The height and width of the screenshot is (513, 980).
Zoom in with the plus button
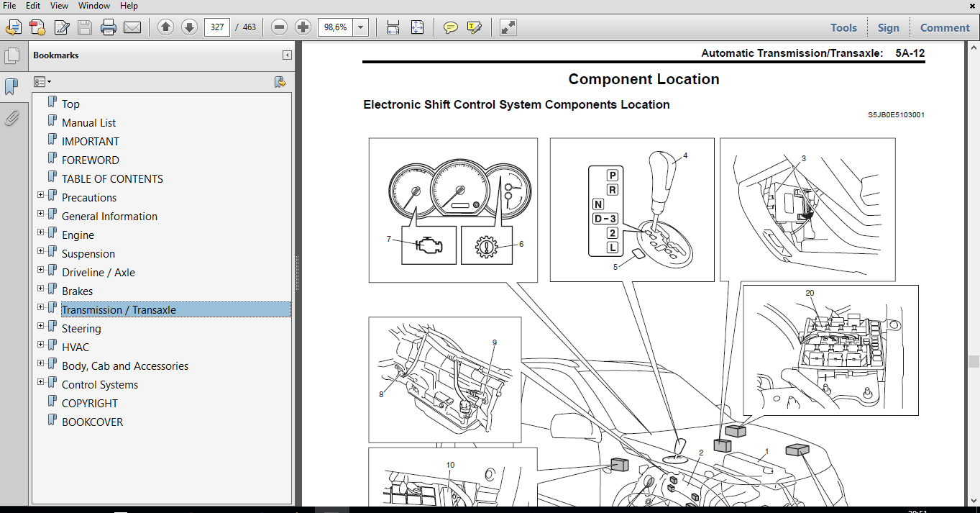click(x=303, y=27)
